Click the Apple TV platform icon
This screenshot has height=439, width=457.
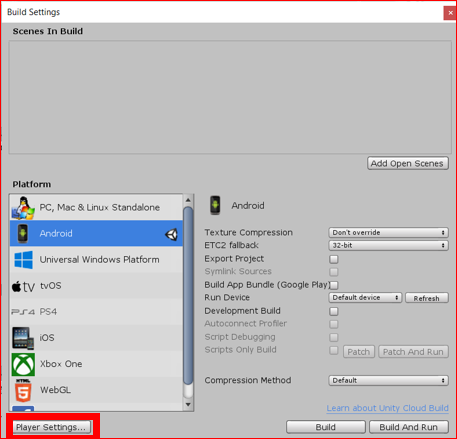click(x=23, y=286)
